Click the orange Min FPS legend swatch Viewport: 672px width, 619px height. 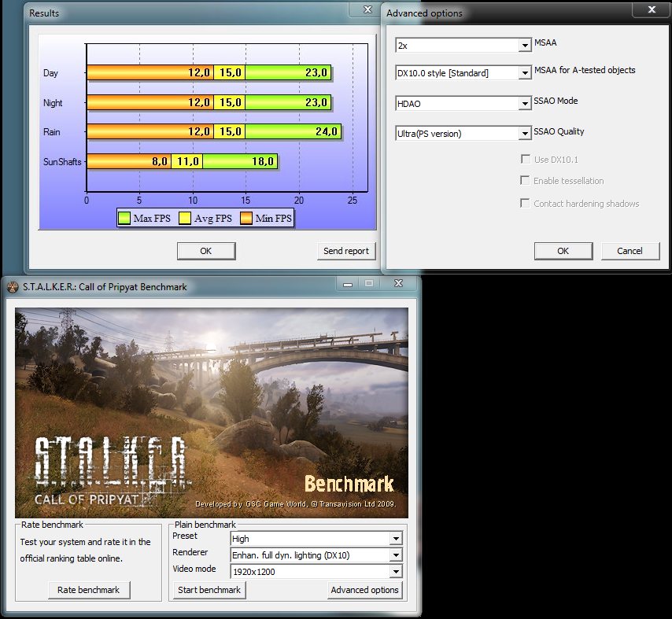(246, 218)
